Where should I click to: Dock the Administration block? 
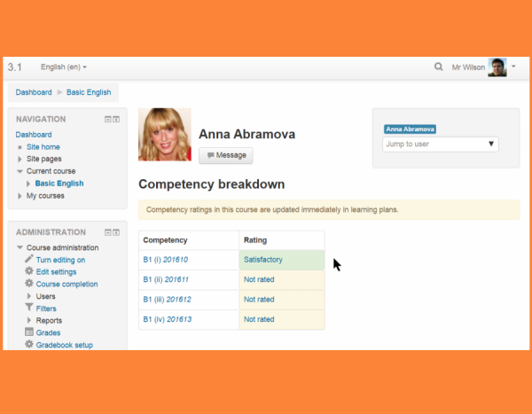click(x=116, y=232)
